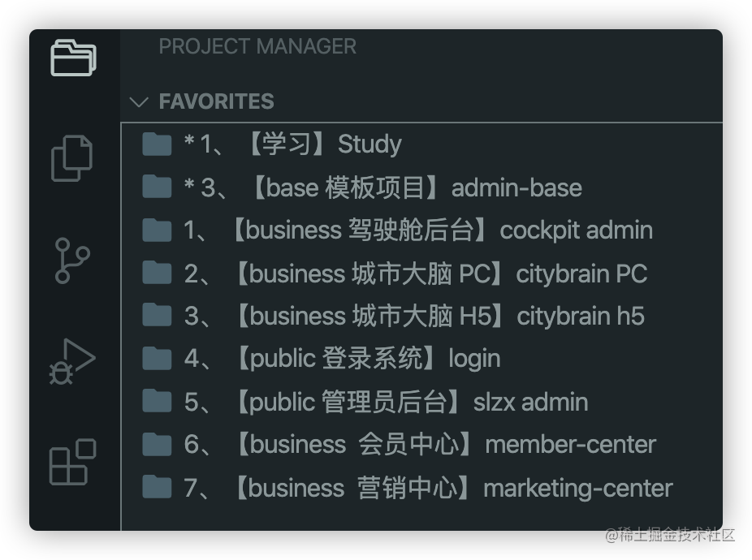Image resolution: width=752 pixels, height=560 pixels.
Task: Open the Explorer files icon
Action: coord(72,158)
